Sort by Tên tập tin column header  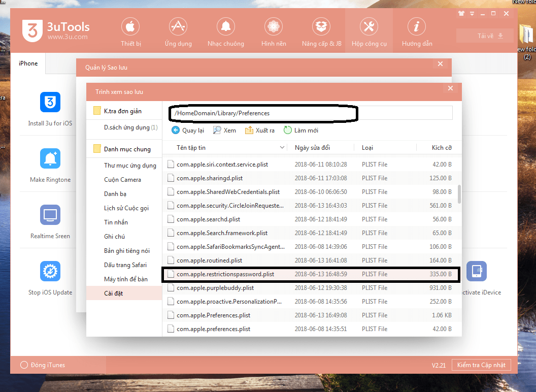225,148
